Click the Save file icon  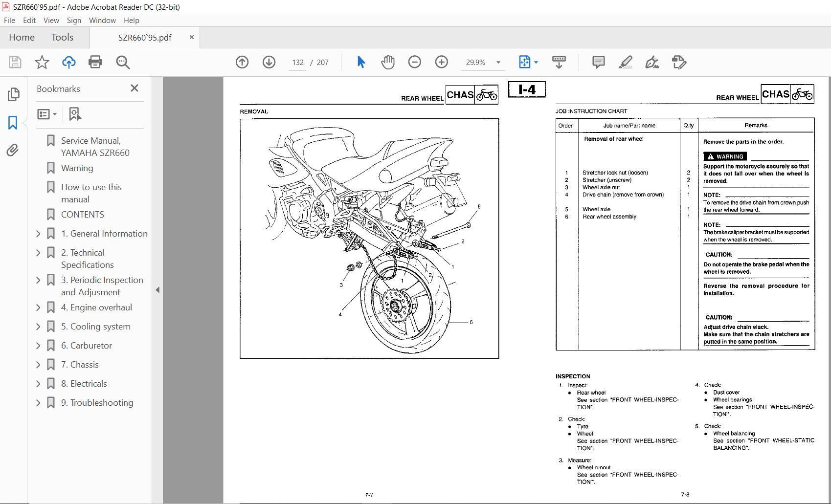click(15, 62)
